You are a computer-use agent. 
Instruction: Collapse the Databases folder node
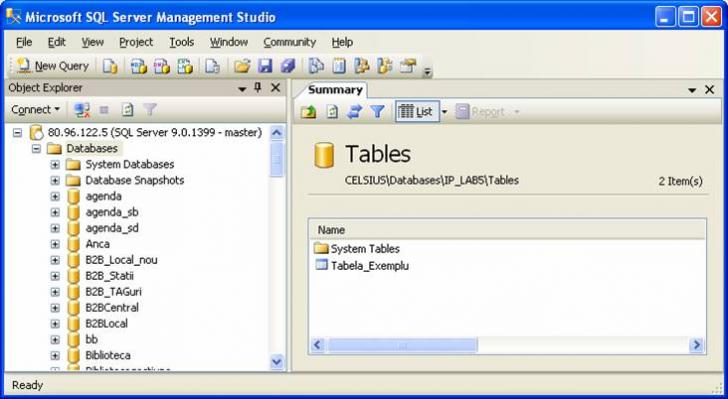[36, 149]
